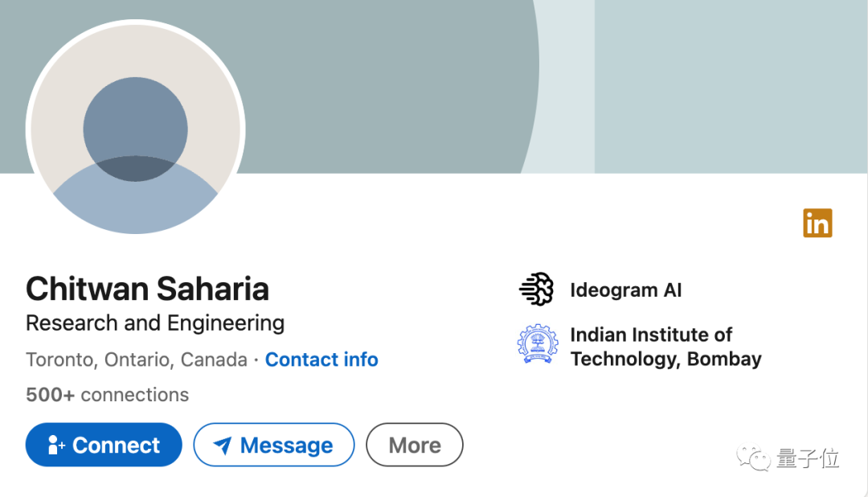
Task: View the 500+ connections list
Action: [108, 395]
